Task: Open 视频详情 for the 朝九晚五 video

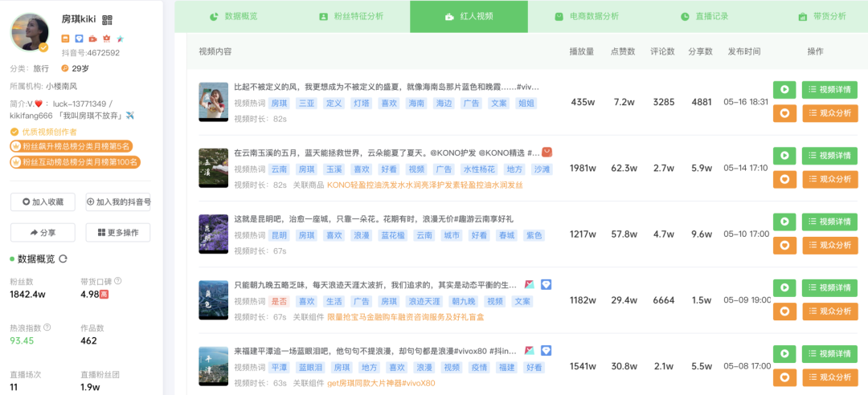Action: point(829,287)
